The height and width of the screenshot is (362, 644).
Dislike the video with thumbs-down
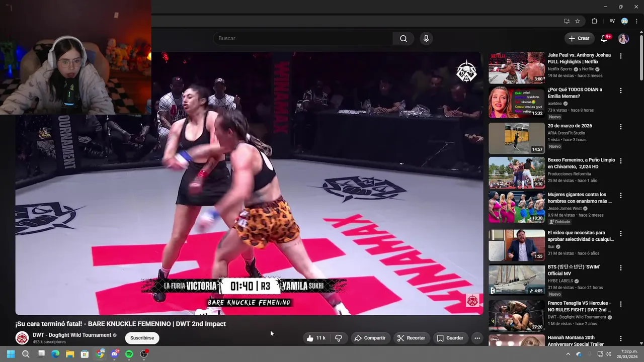click(339, 338)
